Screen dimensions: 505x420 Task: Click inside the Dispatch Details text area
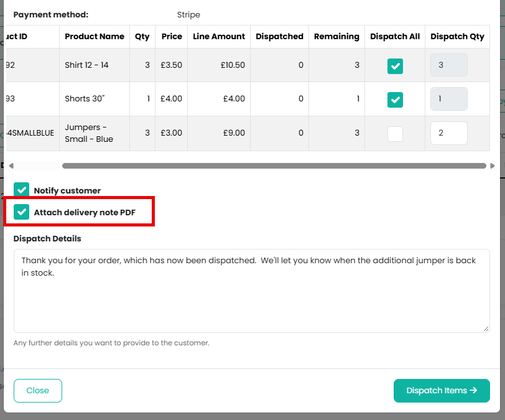click(x=251, y=291)
